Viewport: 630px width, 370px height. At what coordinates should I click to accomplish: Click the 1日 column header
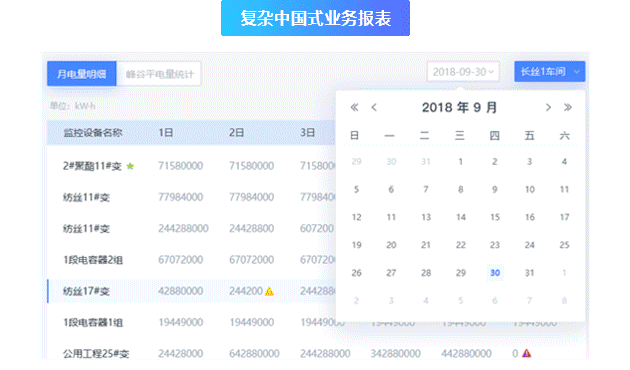tap(166, 133)
